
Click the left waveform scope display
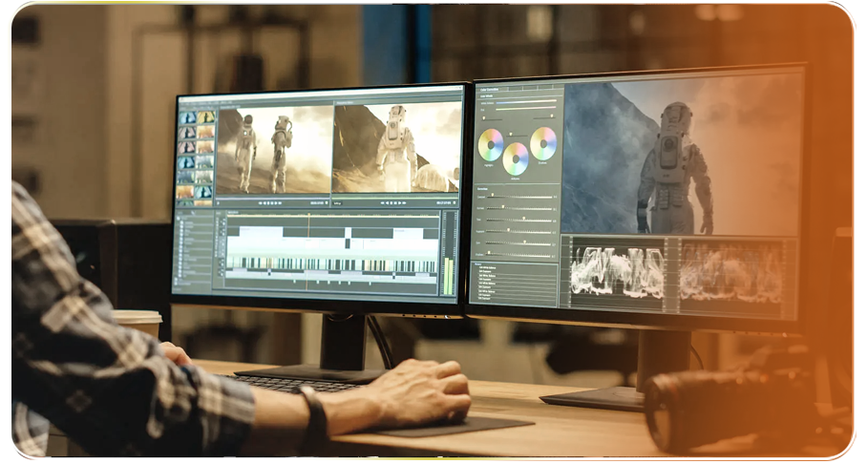coord(616,271)
